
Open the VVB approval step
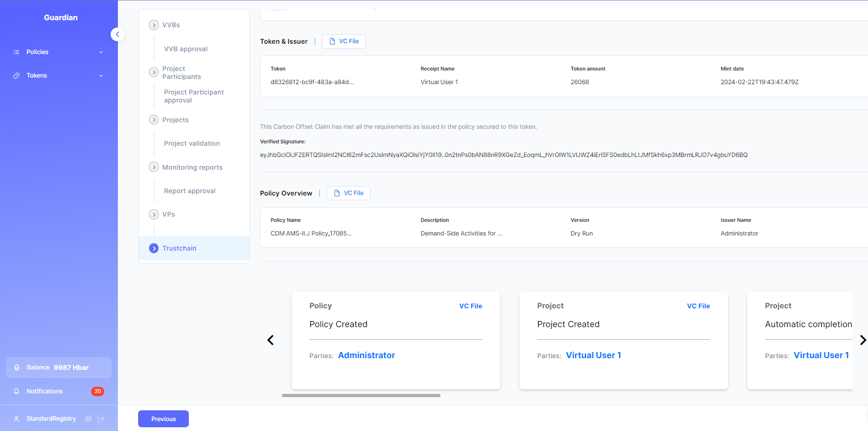[186, 49]
